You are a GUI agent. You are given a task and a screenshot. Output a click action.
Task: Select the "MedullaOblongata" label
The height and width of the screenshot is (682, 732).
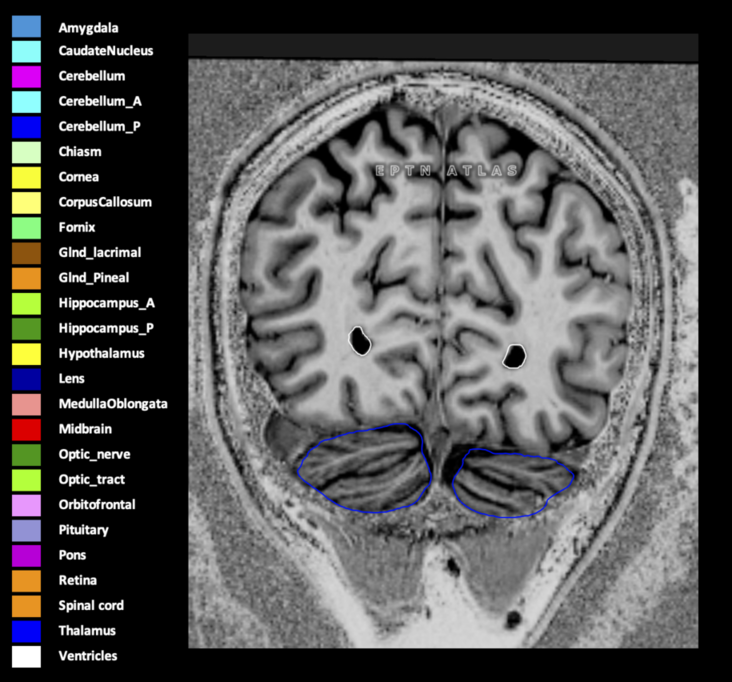[x=113, y=404]
